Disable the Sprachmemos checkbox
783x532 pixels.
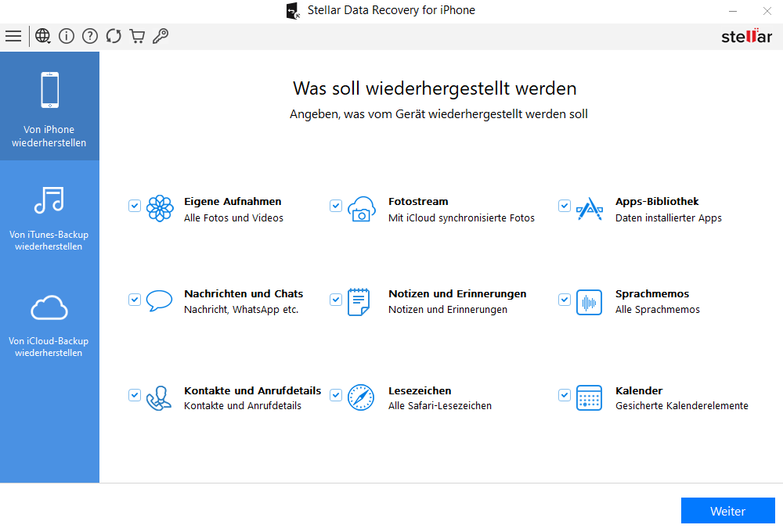tap(564, 300)
